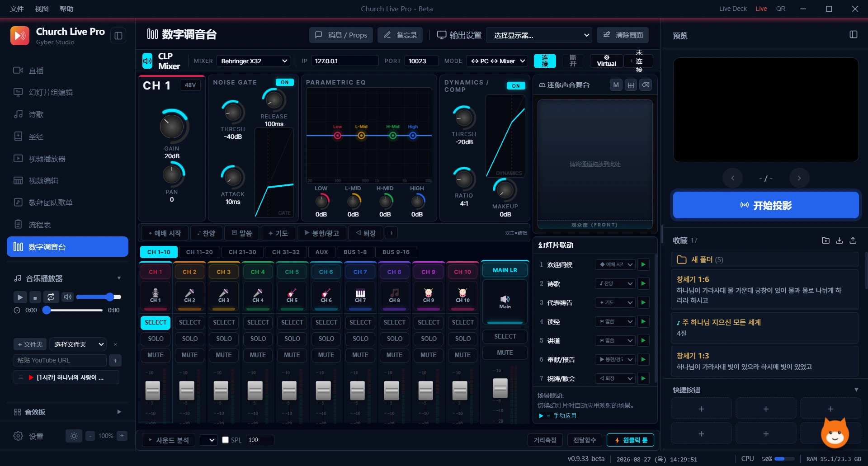Click the orange cat mascot icon
The height and width of the screenshot is (466, 868).
pyautogui.click(x=835, y=433)
